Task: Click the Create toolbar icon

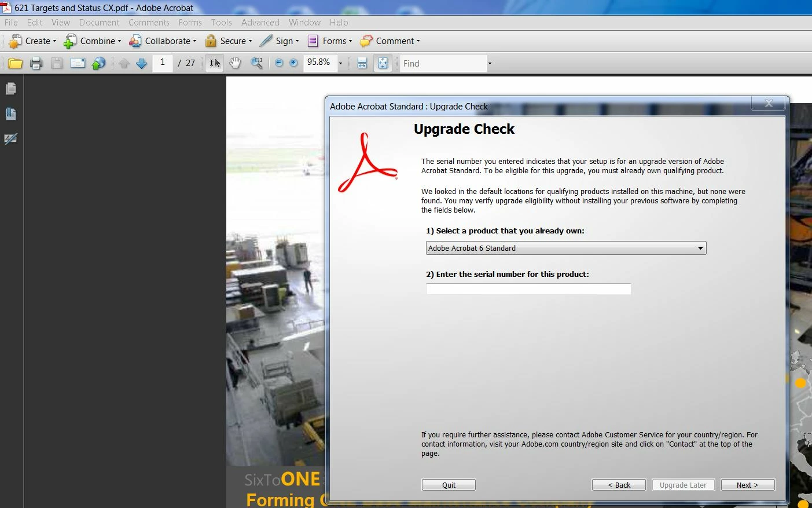Action: pos(15,41)
